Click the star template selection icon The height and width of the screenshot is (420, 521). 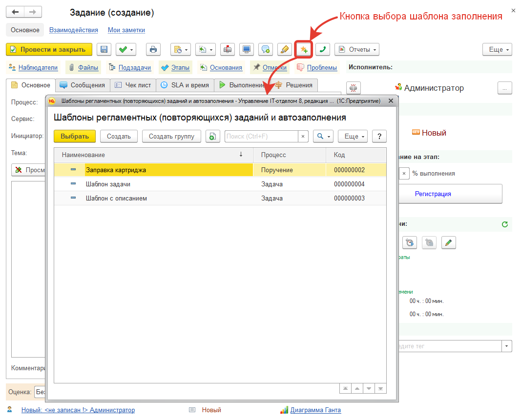click(x=304, y=49)
